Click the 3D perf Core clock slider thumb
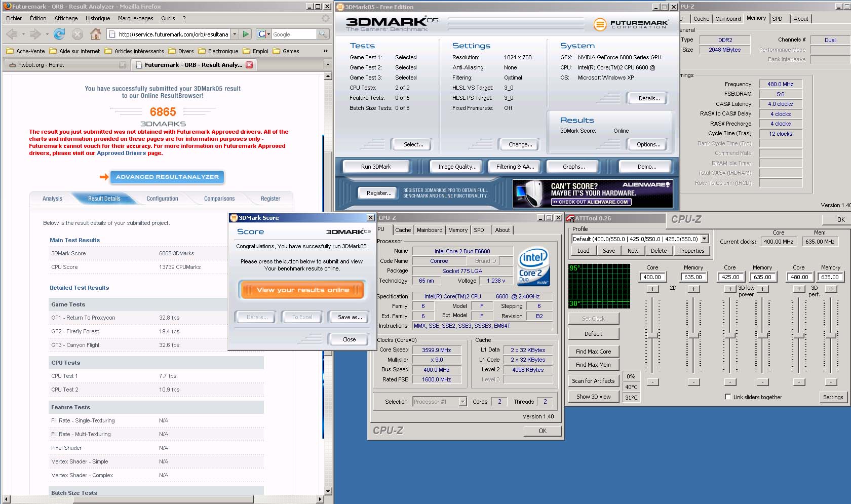 [x=799, y=336]
